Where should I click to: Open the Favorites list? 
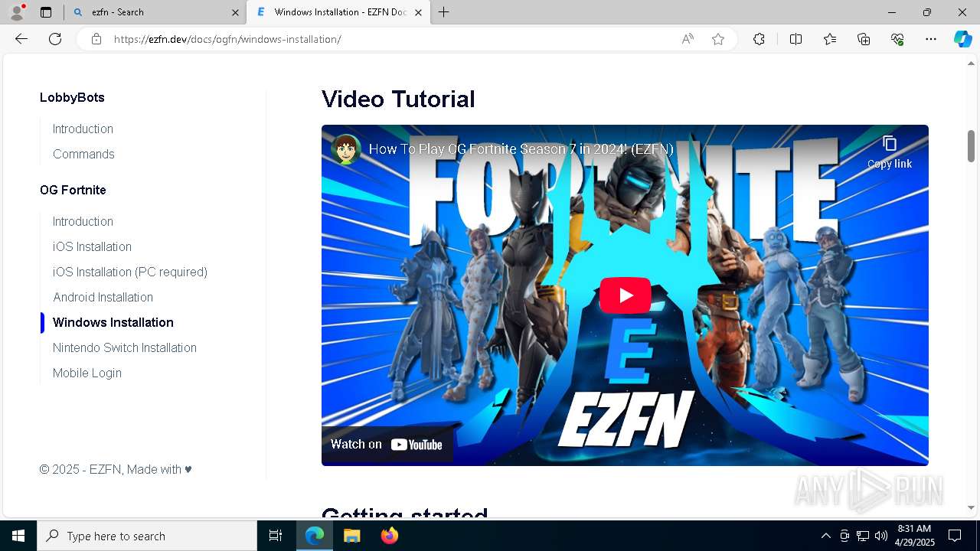point(830,39)
